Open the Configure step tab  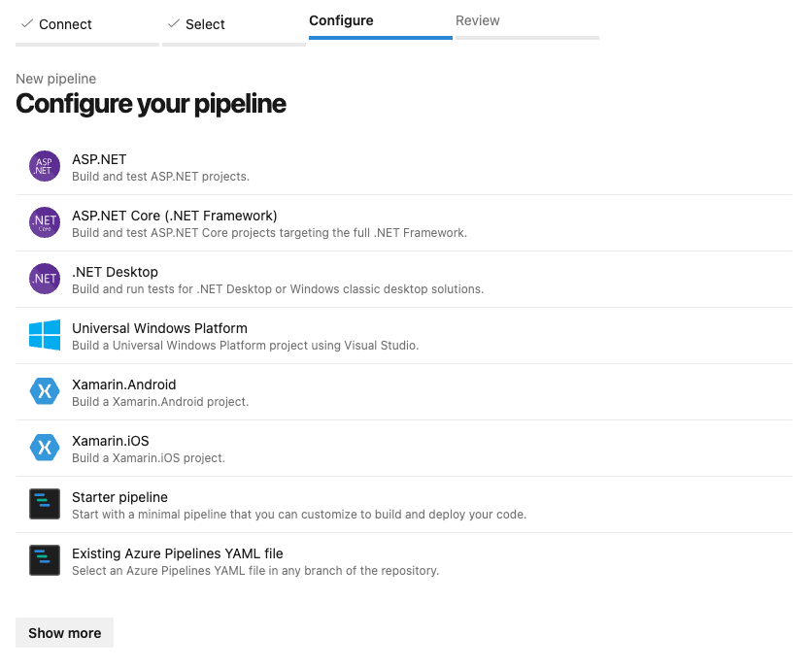click(x=381, y=23)
